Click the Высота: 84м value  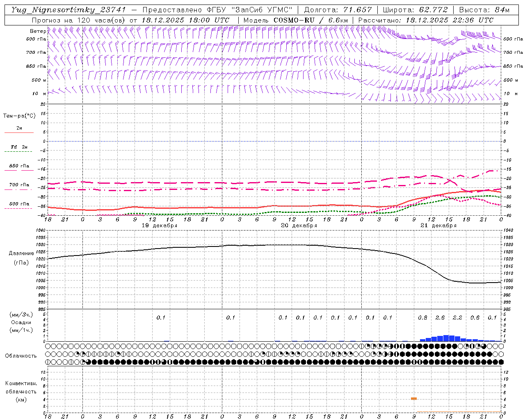484,10
